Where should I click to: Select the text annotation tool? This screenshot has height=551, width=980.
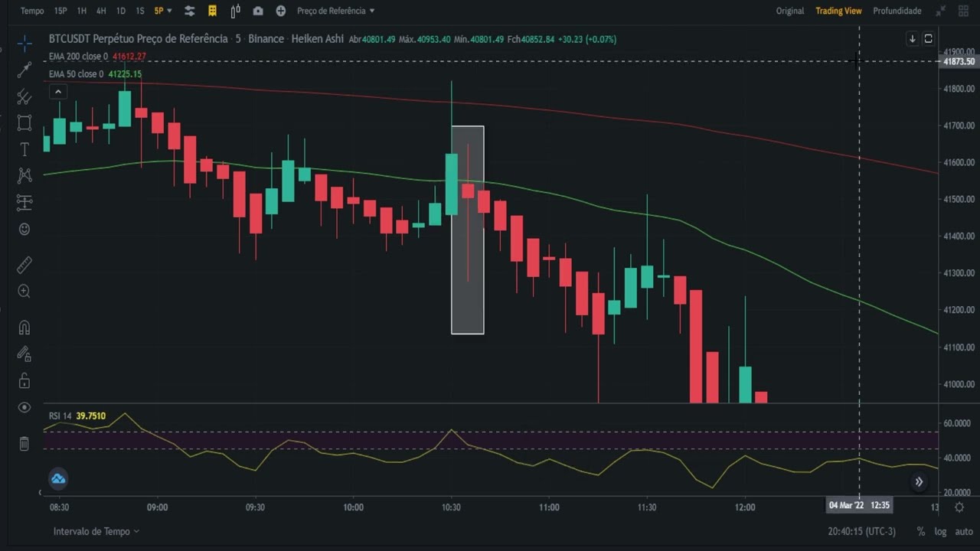(24, 149)
